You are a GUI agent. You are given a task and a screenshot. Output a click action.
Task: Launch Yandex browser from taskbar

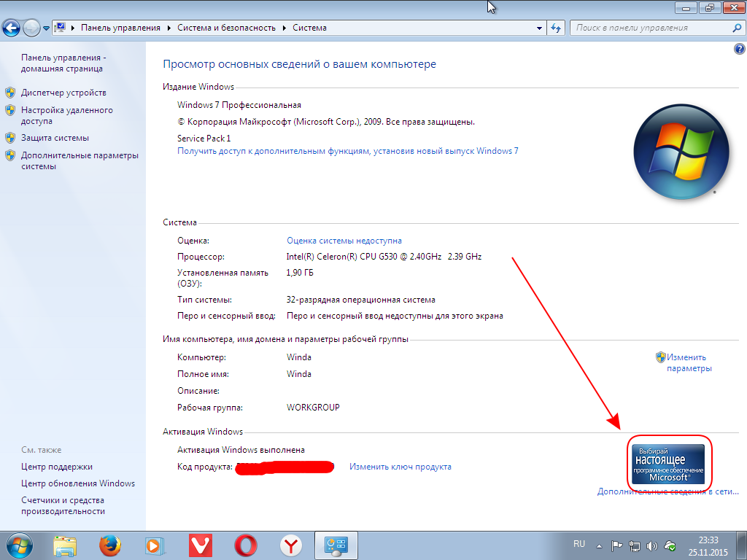tap(291, 545)
